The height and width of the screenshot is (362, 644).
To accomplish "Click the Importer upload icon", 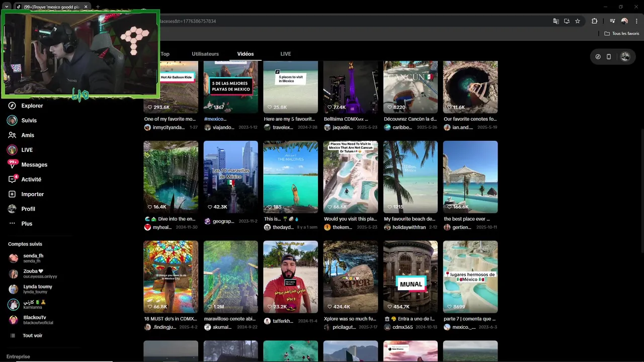I will (12, 194).
